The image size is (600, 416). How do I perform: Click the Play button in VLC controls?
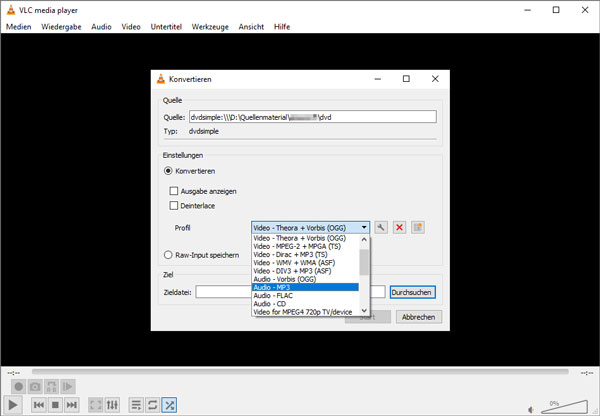coord(13,405)
